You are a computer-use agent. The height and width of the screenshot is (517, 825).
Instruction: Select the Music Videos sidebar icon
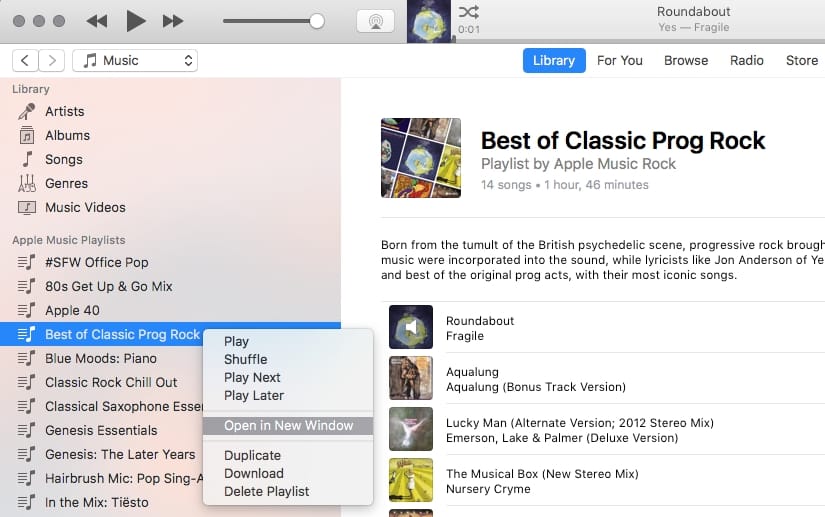pyautogui.click(x=27, y=207)
